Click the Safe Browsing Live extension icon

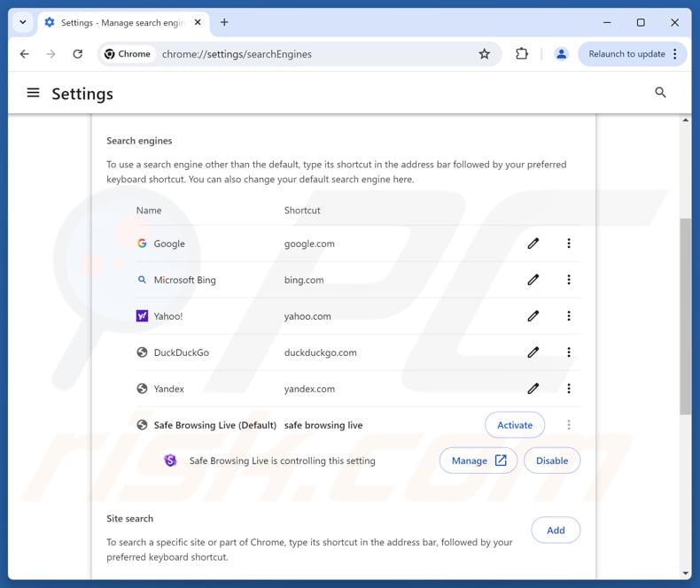pos(170,460)
